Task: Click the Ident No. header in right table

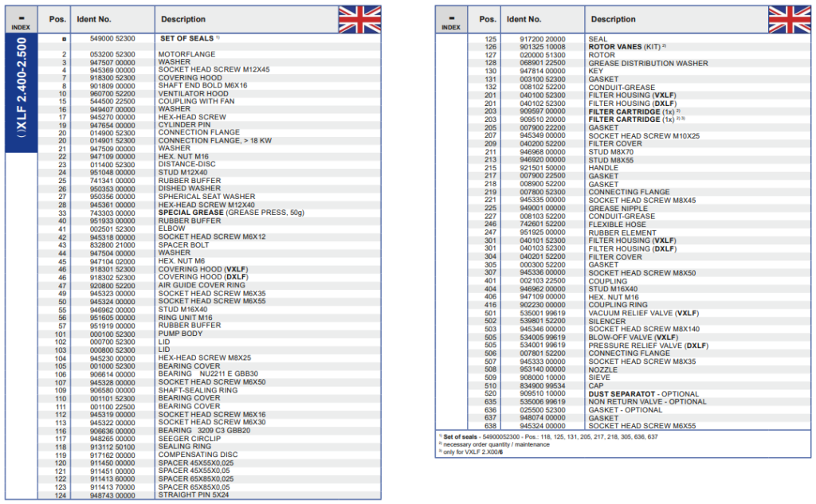Action: click(x=524, y=19)
